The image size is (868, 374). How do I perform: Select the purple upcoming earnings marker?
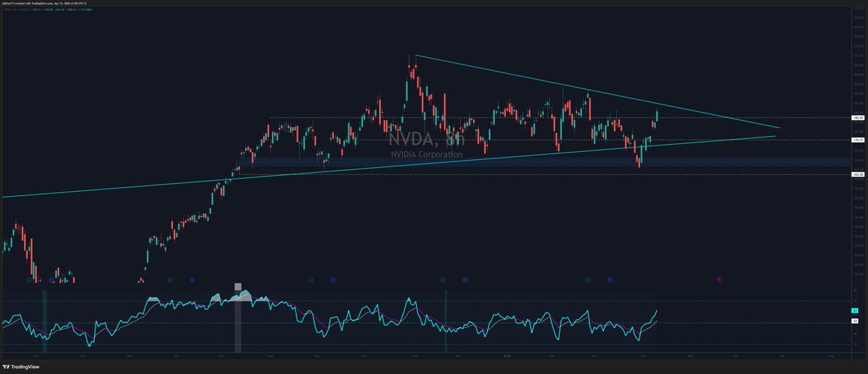coord(720,279)
